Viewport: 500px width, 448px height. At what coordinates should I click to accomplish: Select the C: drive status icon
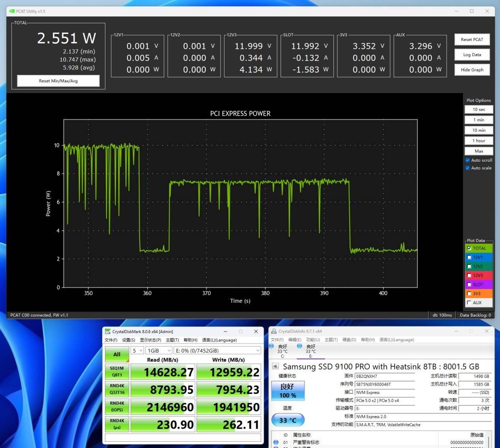click(272, 346)
